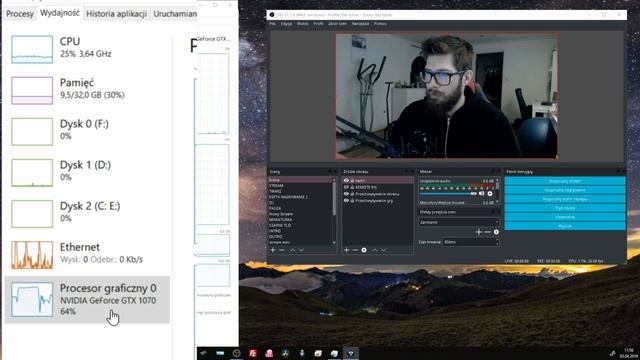The width and height of the screenshot is (640, 360).
Task: Increase transition duration with the up arrow
Action: (x=497, y=240)
